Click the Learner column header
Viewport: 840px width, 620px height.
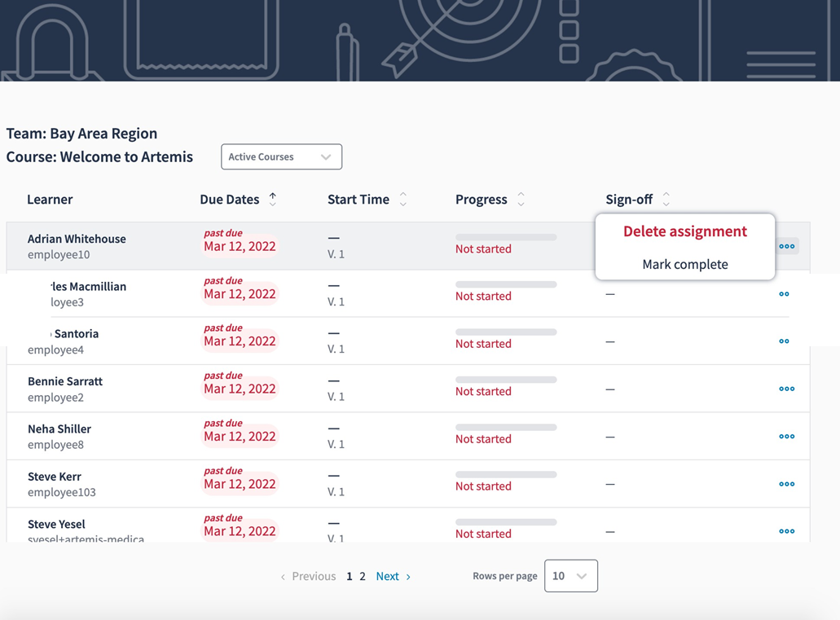click(50, 200)
